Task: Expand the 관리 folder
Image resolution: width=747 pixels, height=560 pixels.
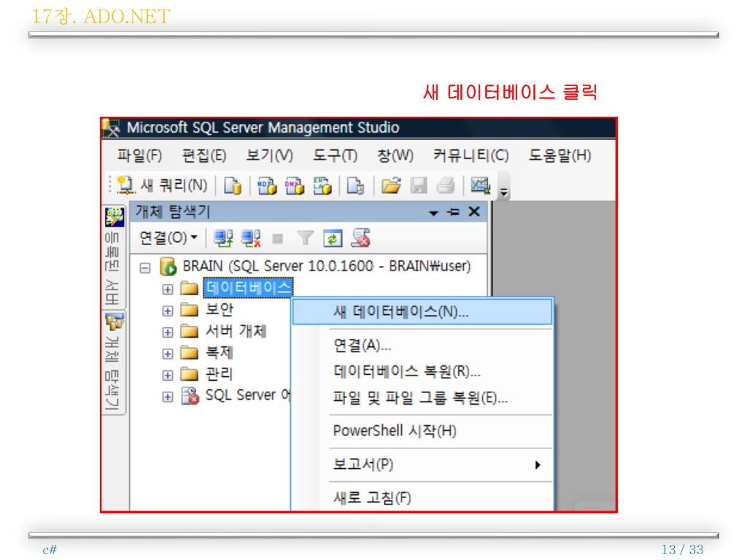Action: tap(167, 376)
